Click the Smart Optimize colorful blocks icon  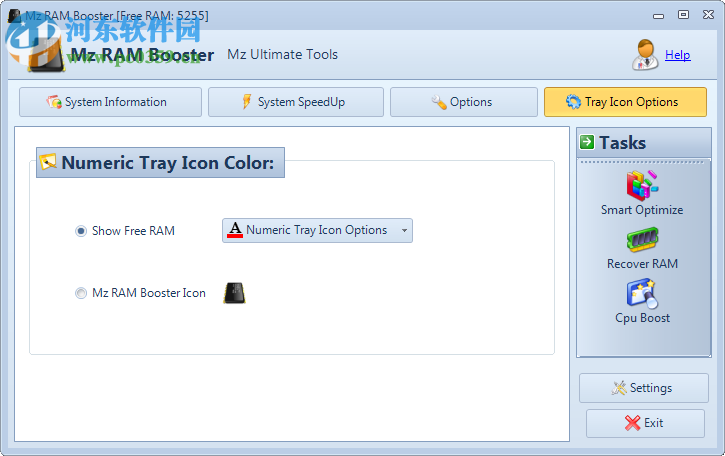pyautogui.click(x=642, y=185)
